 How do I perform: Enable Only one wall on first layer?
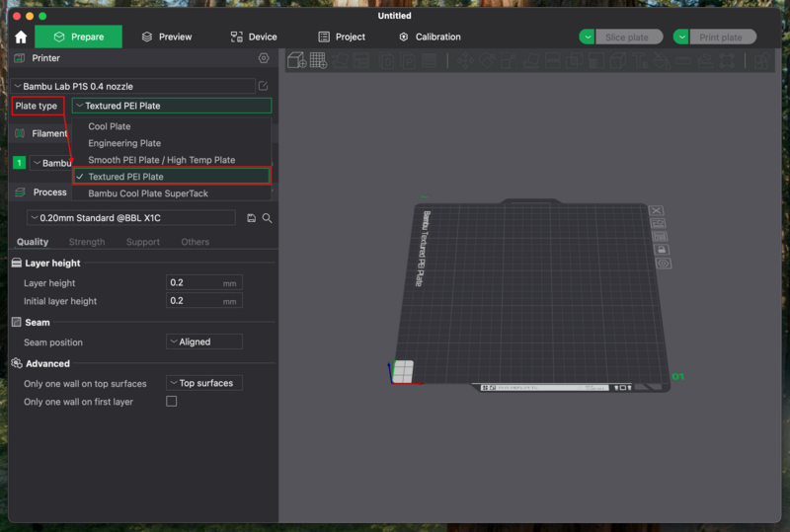[x=172, y=402]
